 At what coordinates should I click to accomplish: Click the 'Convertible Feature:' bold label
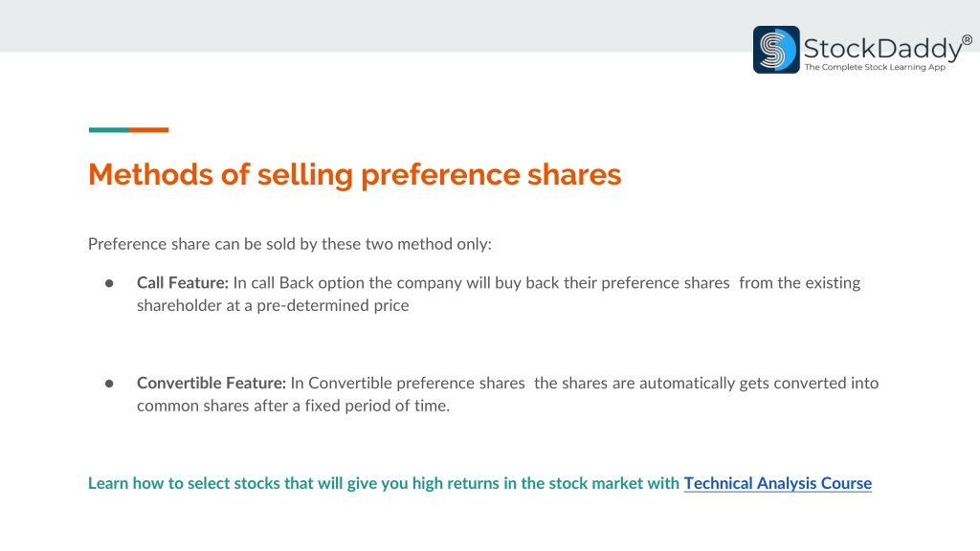coord(212,383)
